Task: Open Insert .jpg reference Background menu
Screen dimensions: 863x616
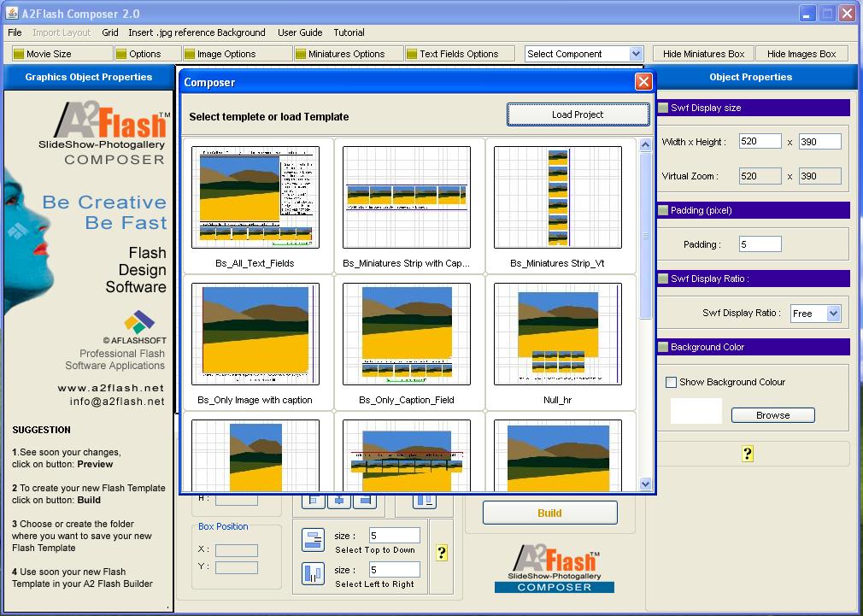Action: tap(197, 32)
